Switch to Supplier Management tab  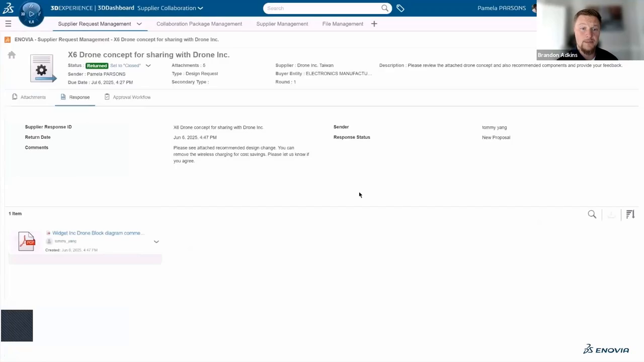coord(282,24)
